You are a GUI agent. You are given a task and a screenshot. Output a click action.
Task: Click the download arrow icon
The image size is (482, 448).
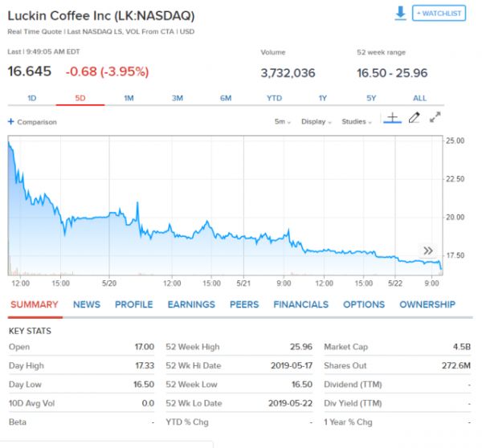coord(400,13)
